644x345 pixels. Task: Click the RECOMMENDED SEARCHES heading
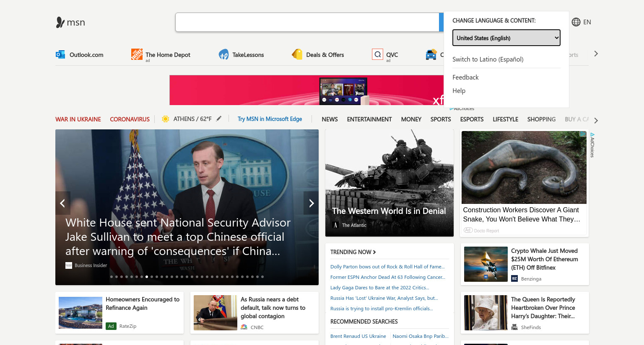coord(364,322)
